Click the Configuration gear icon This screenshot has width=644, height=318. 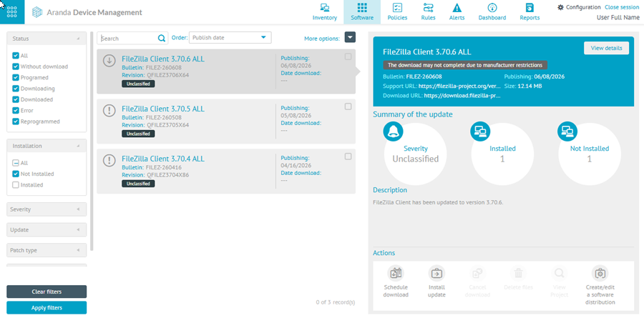[560, 7]
